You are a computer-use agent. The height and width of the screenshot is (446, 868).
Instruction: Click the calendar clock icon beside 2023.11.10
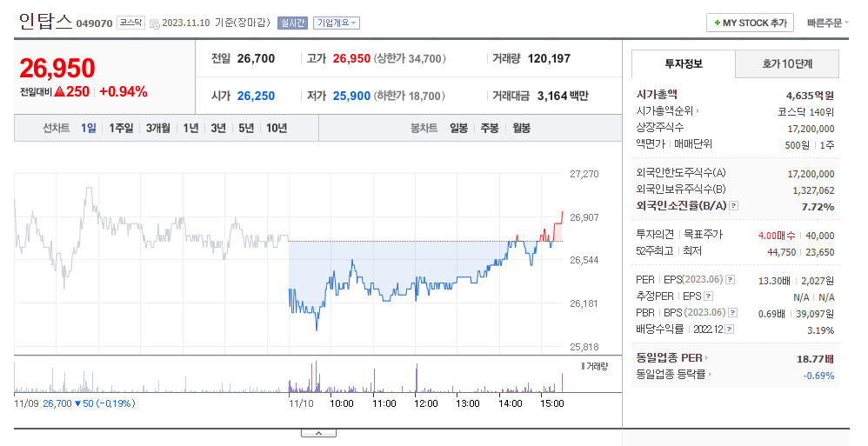coord(155,23)
